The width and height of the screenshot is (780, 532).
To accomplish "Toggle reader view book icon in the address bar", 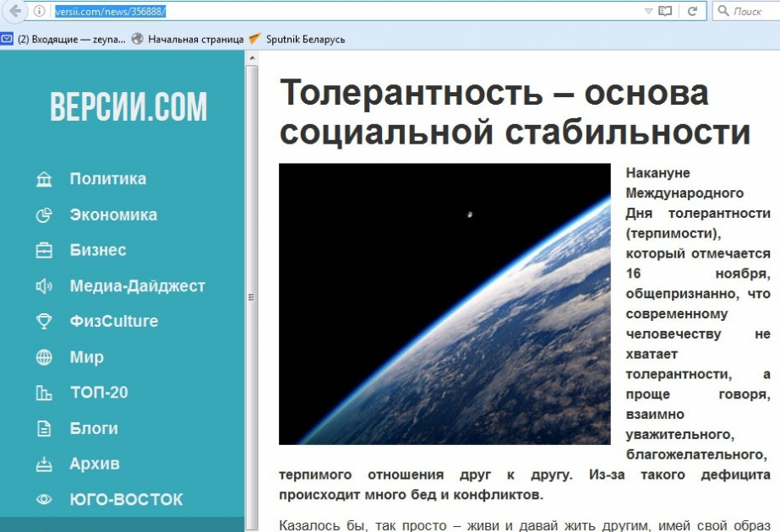I will coord(665,11).
